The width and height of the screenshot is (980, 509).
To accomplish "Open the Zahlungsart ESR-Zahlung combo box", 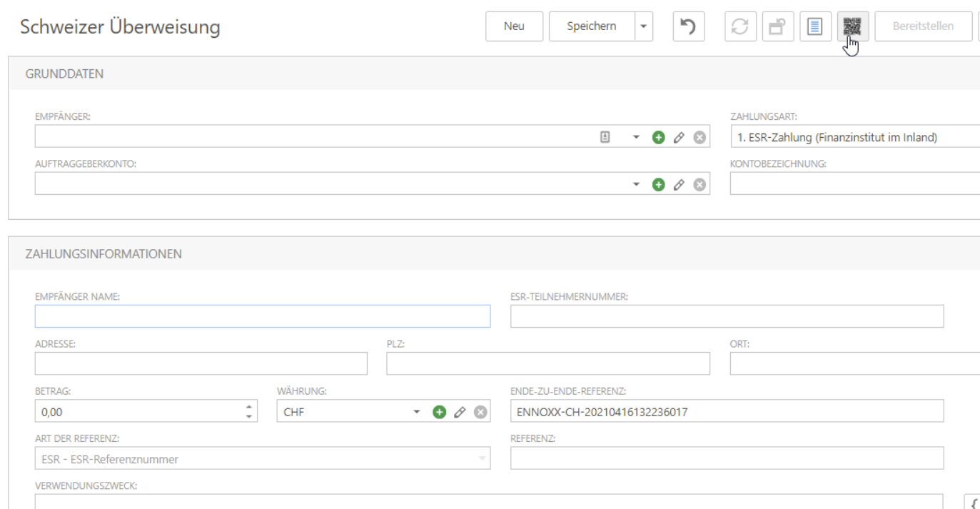I will coord(853,137).
